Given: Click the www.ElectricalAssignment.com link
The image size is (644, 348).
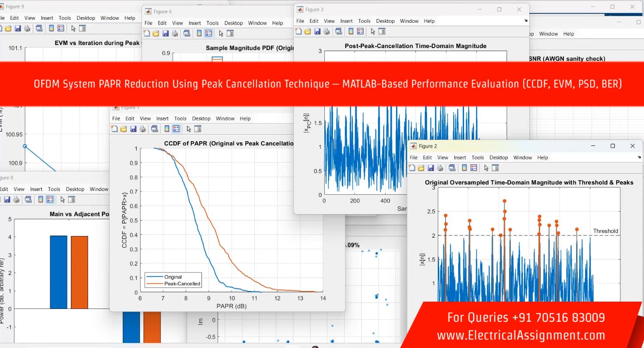Looking at the screenshot, I should click(x=521, y=335).
